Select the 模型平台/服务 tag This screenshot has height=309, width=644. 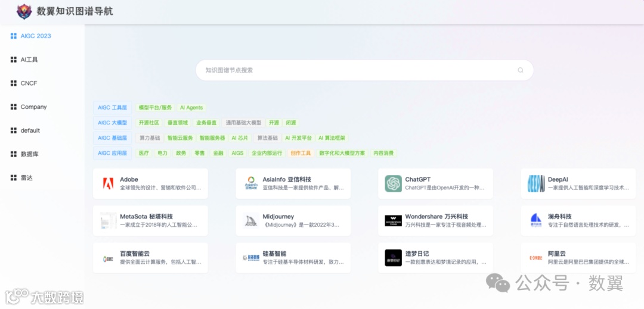coord(155,107)
